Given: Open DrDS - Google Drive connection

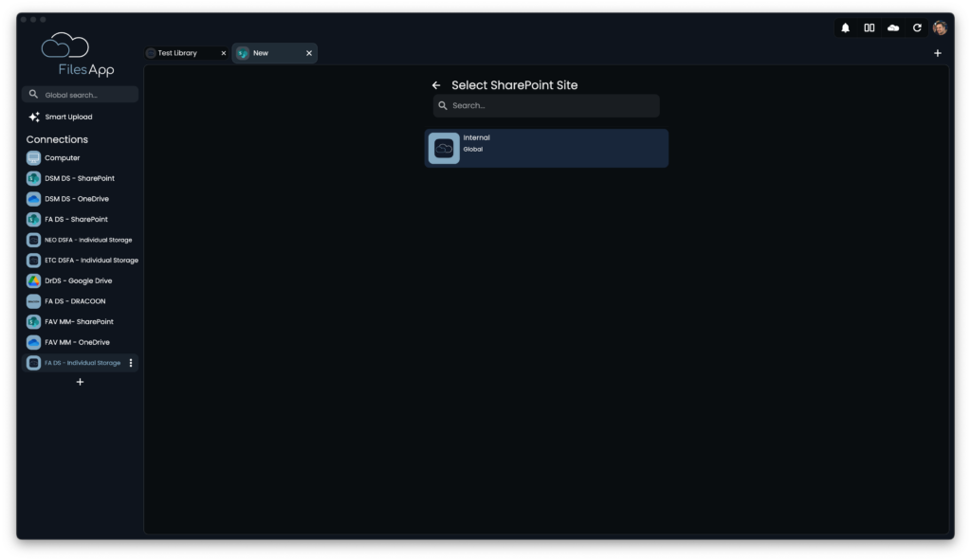Looking at the screenshot, I should tap(80, 280).
